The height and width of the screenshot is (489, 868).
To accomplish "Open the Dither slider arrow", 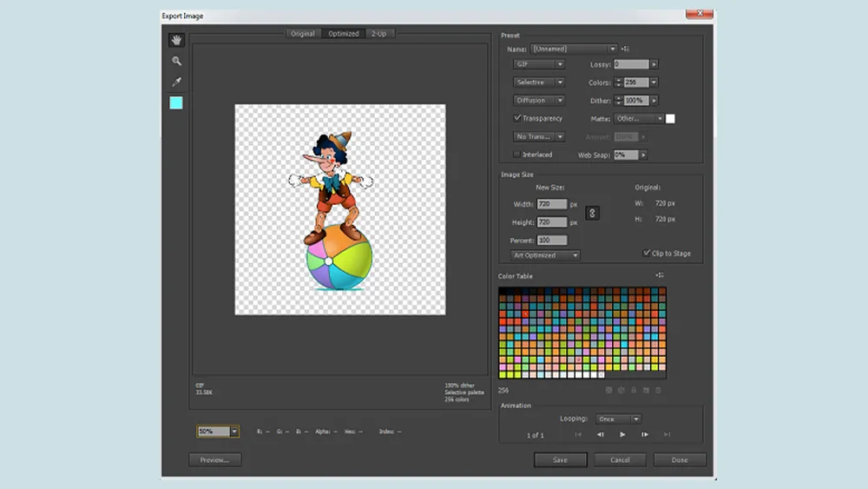I will [x=654, y=101].
